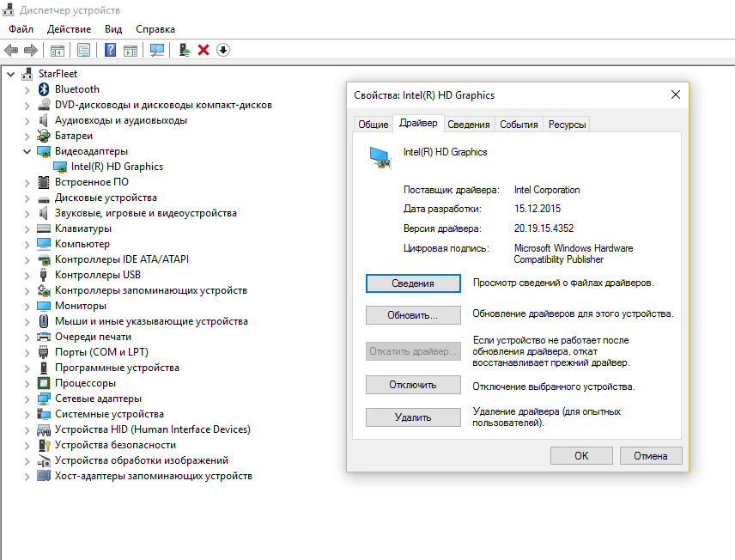
Task: Click the date value 15.12.2015
Action: click(x=538, y=209)
